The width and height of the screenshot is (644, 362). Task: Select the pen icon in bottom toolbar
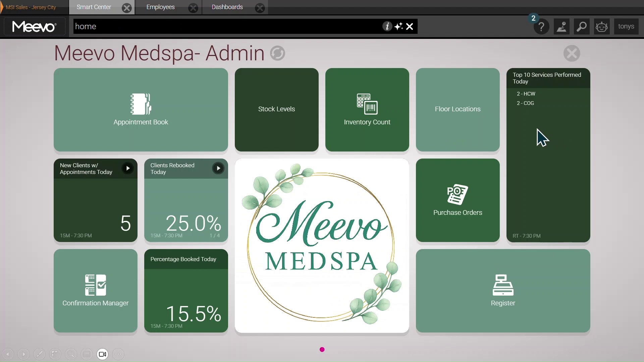(x=40, y=354)
